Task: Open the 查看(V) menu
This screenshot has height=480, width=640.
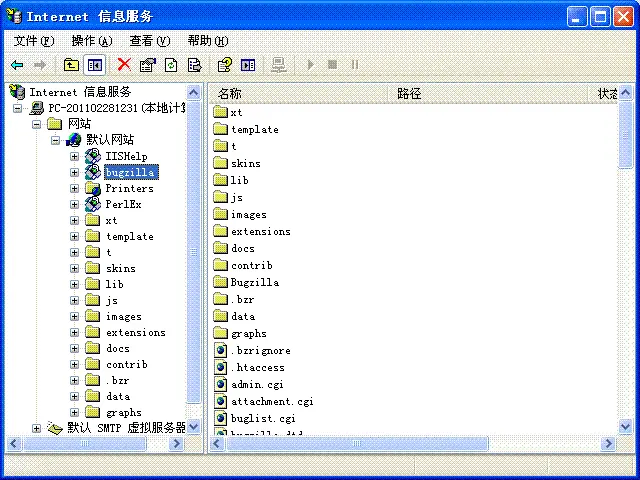Action: click(150, 41)
